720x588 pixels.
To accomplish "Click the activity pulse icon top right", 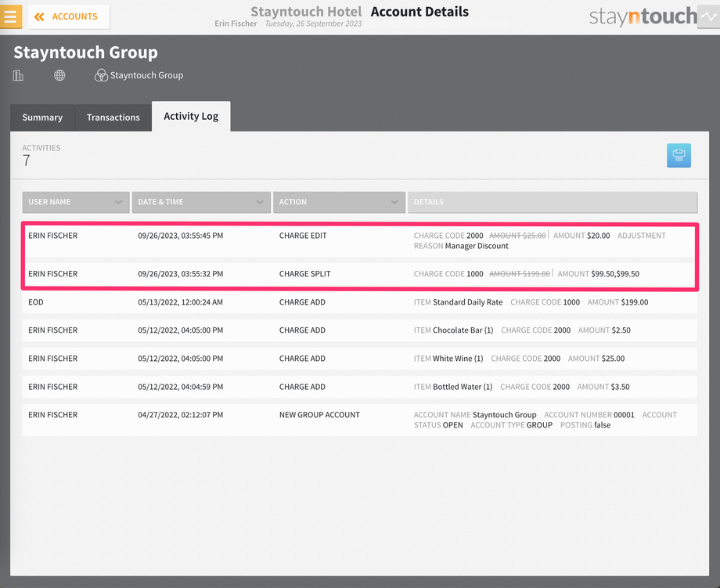I will coord(708,17).
